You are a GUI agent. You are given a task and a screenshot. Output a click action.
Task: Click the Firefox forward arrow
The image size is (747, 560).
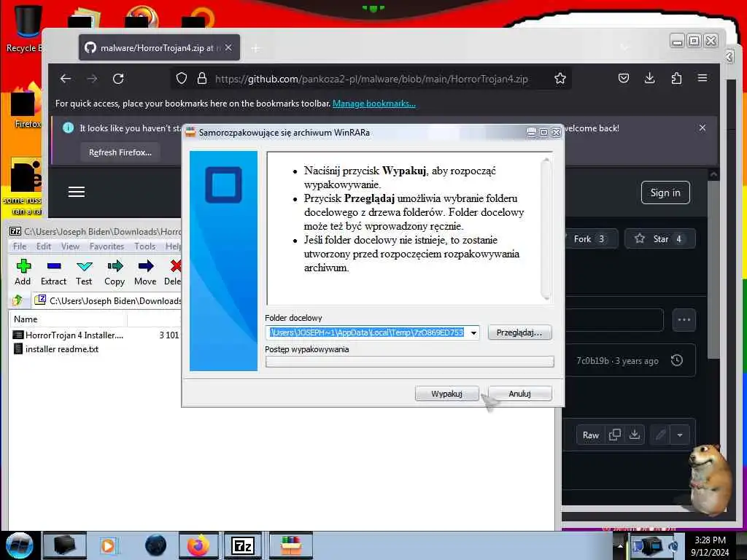[92, 79]
